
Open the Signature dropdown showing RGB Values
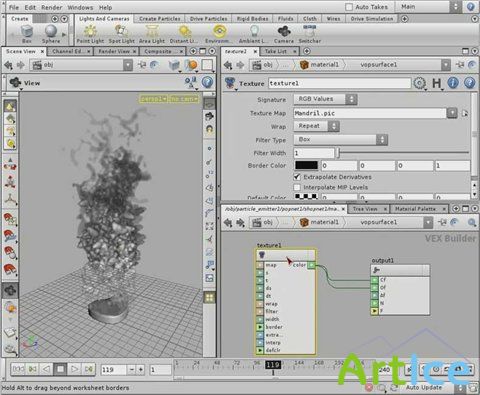[325, 99]
